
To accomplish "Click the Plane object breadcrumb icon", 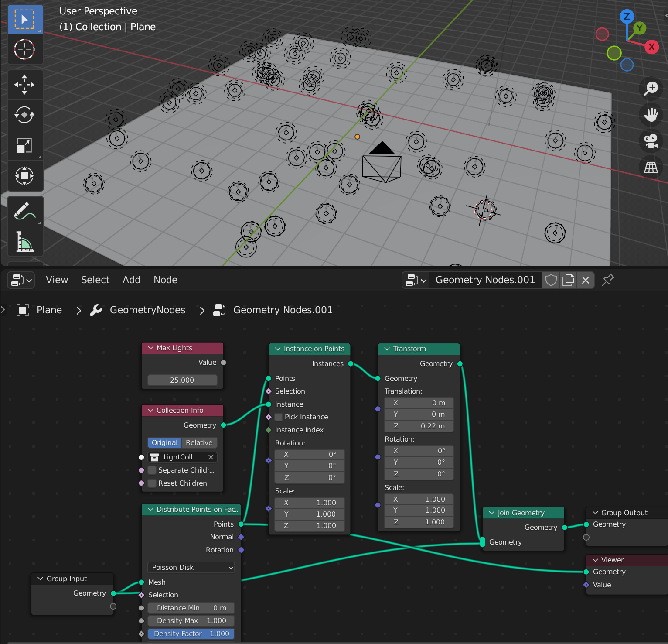I will 23,310.
